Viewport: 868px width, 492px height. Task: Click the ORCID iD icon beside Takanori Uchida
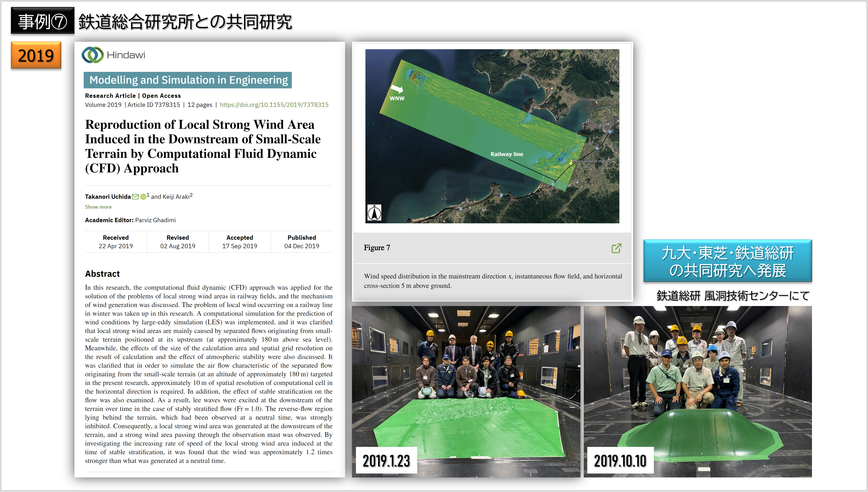point(143,197)
